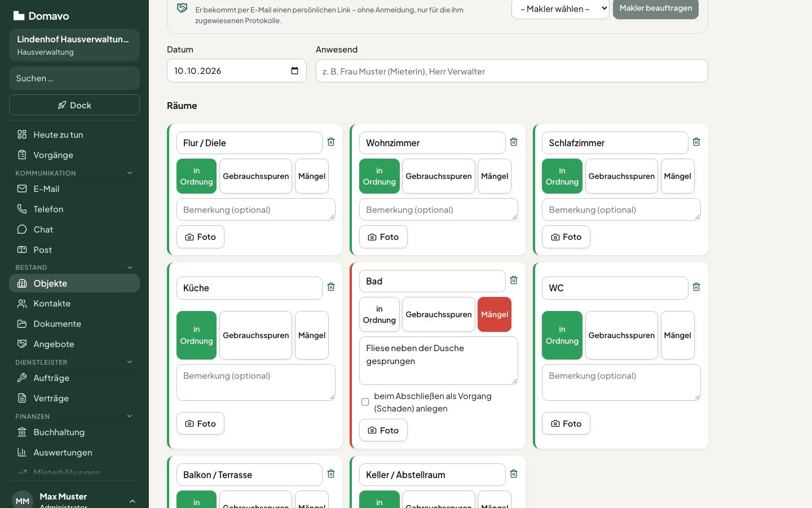Remove the WC room using trash icon
Screen dimensions: 812x508
pos(696,287)
